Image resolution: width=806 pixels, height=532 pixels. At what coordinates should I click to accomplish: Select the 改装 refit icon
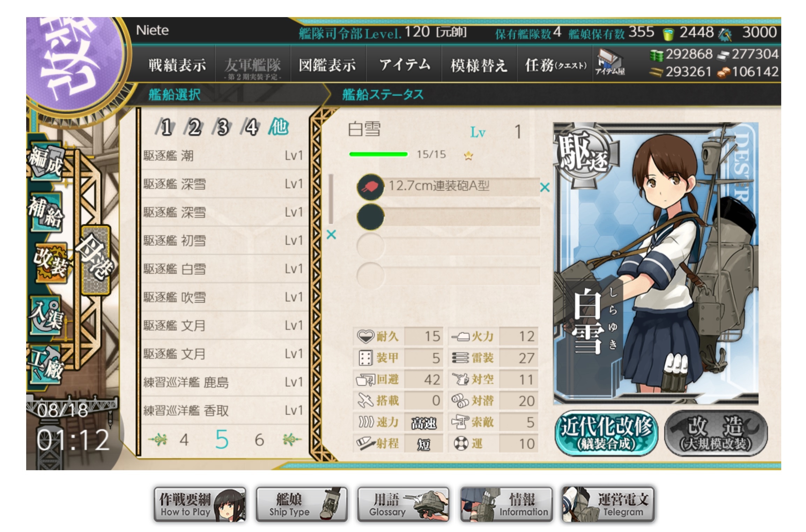tap(51, 263)
